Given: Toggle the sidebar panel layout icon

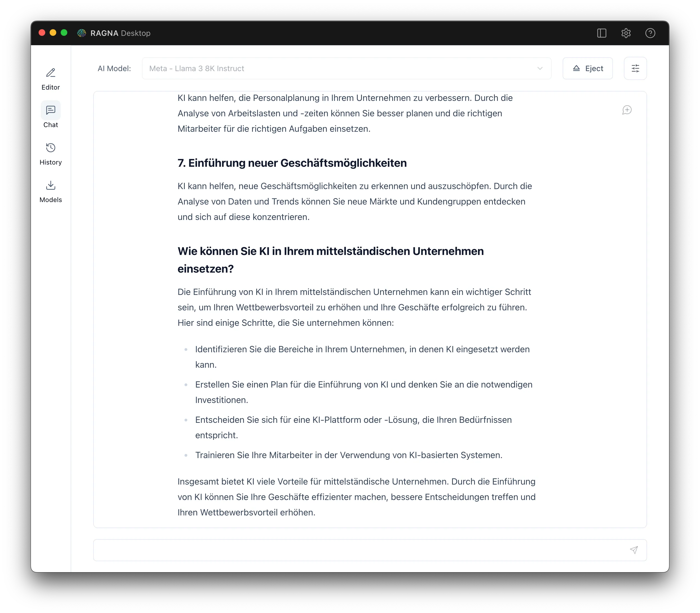Looking at the screenshot, I should (x=602, y=33).
